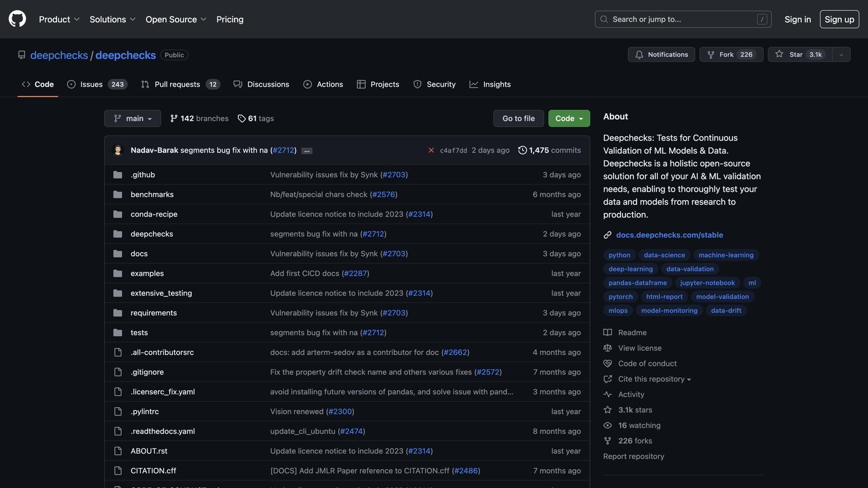Click the Activity pulse icon

608,394
